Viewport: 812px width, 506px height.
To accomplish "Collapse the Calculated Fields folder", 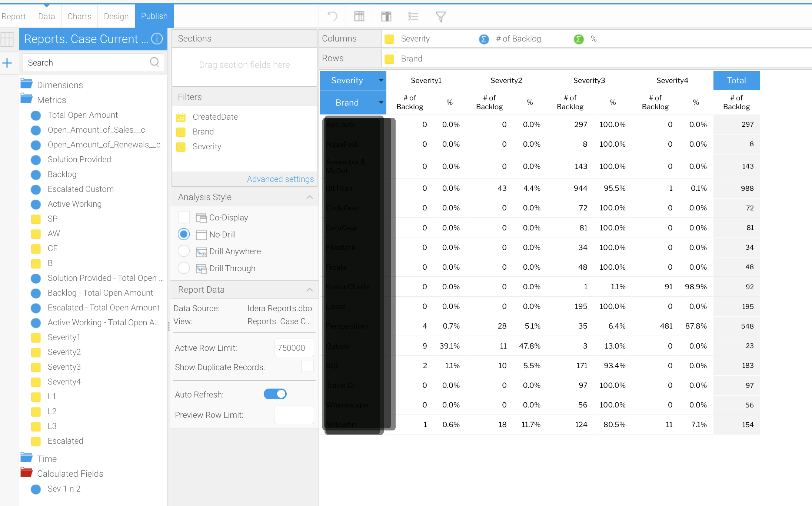I will click(26, 472).
